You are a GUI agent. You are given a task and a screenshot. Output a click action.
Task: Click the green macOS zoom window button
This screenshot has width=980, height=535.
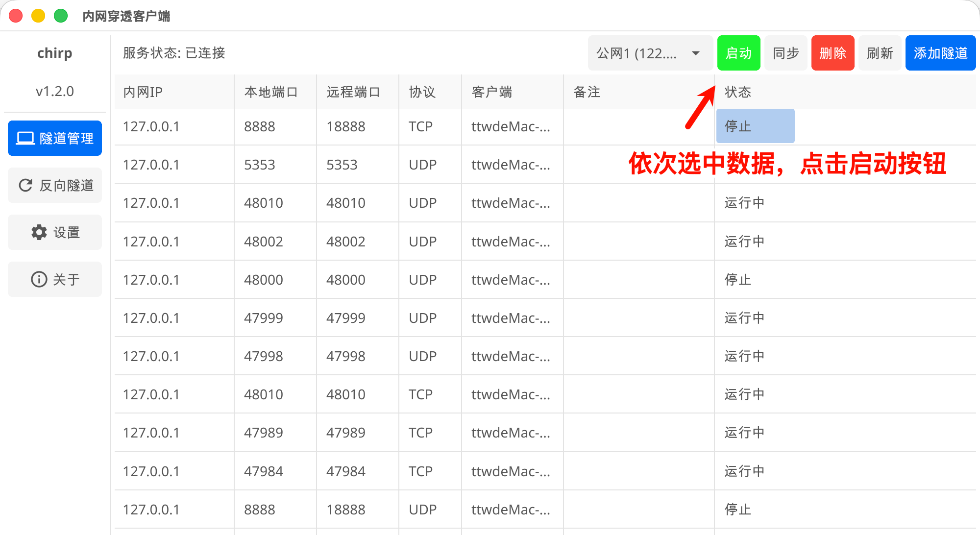61,16
